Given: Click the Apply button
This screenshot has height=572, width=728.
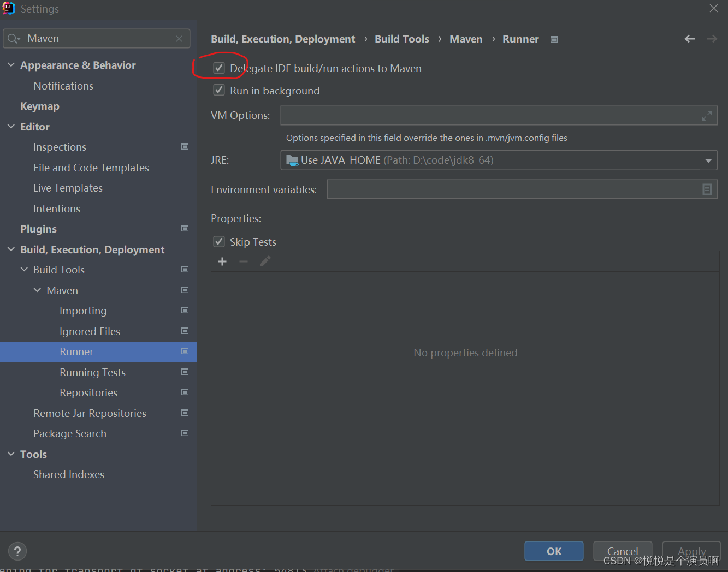Looking at the screenshot, I should click(691, 551).
